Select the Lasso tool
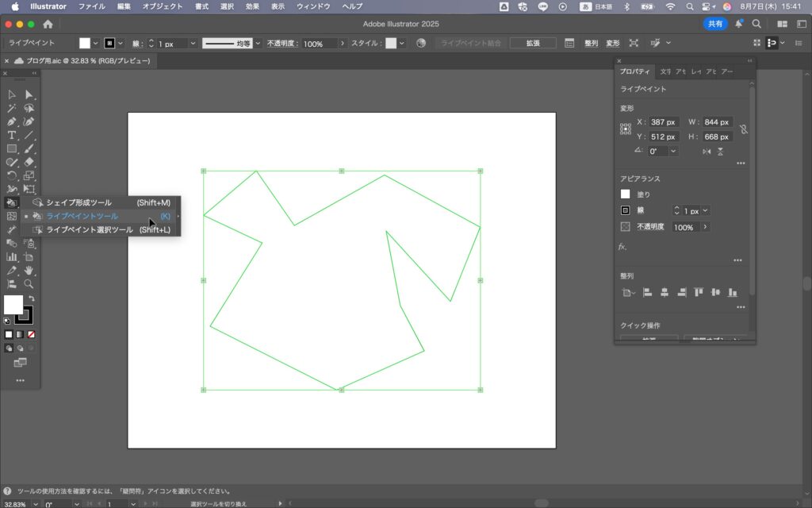Screen dimensions: 812x508 [x=29, y=108]
